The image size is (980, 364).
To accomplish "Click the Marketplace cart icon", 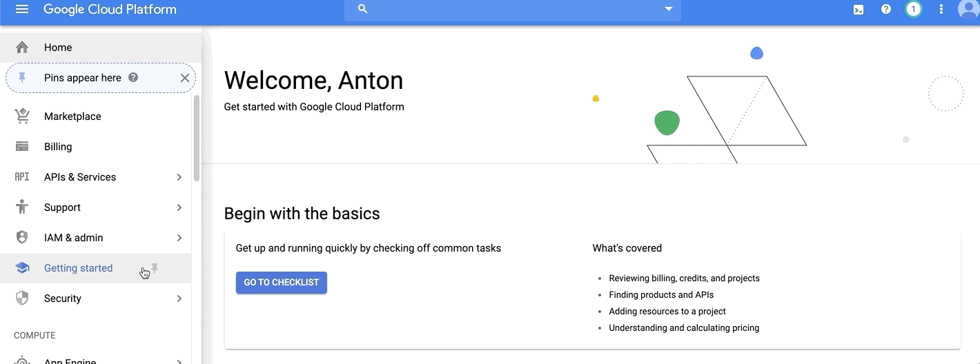I will click(x=22, y=117).
